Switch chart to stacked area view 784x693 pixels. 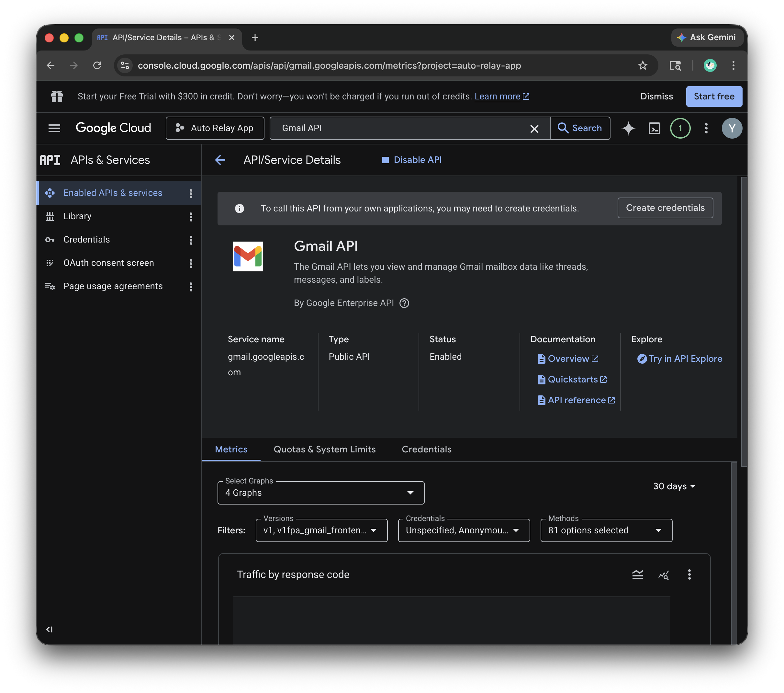point(637,574)
